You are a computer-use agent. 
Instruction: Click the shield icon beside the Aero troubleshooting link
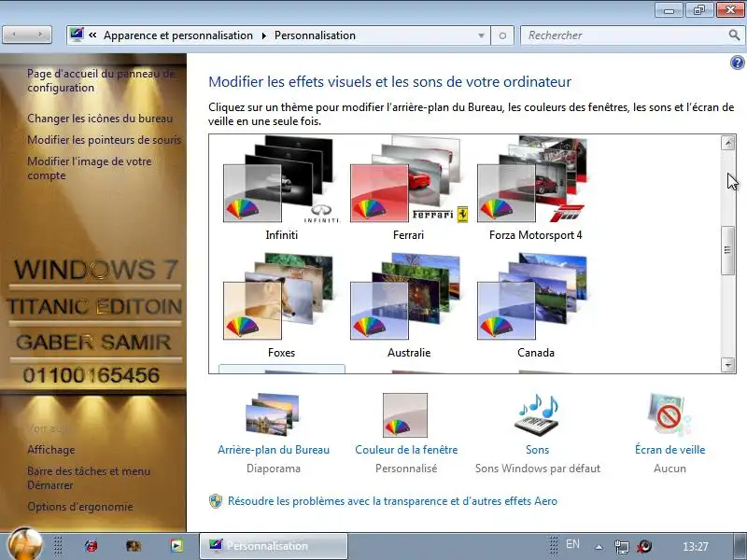216,501
